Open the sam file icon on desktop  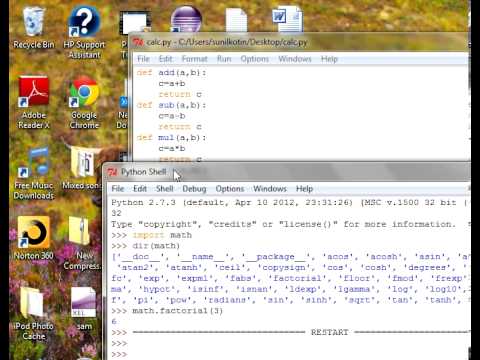tap(83, 308)
